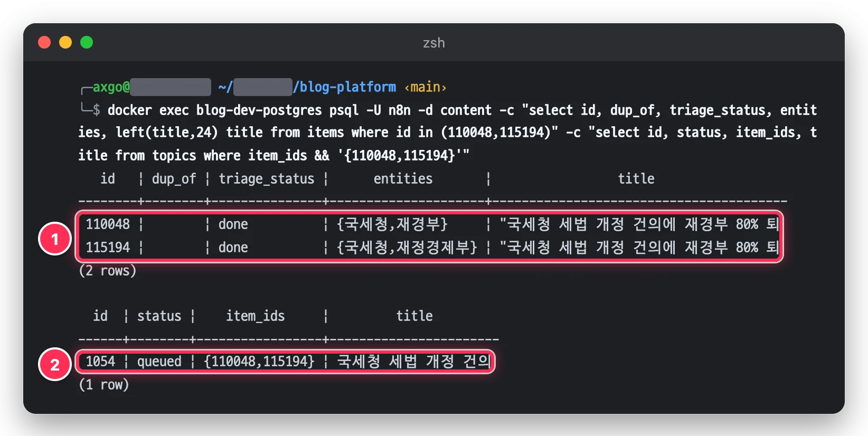Click the queued status cell
868x436 pixels.
pos(159,362)
